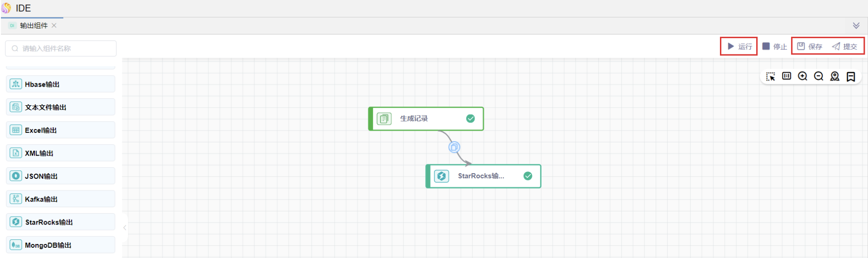
Task: Select the StarRocks output node on canvas
Action: 483,176
